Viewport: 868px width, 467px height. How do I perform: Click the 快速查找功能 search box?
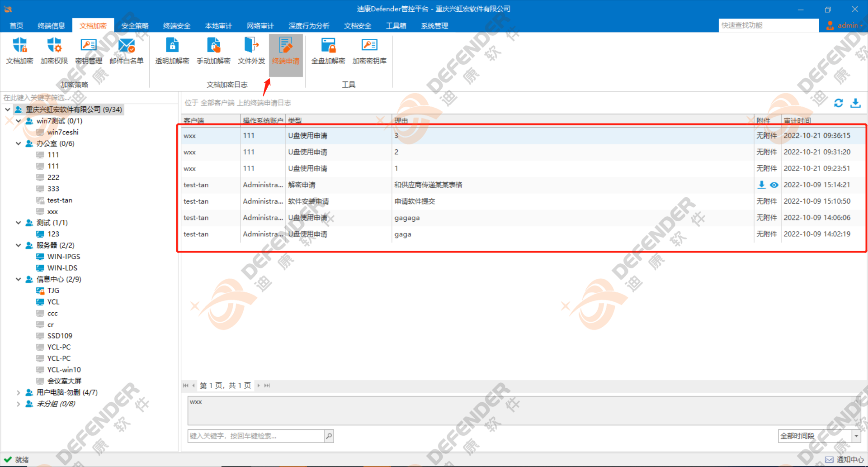point(769,25)
